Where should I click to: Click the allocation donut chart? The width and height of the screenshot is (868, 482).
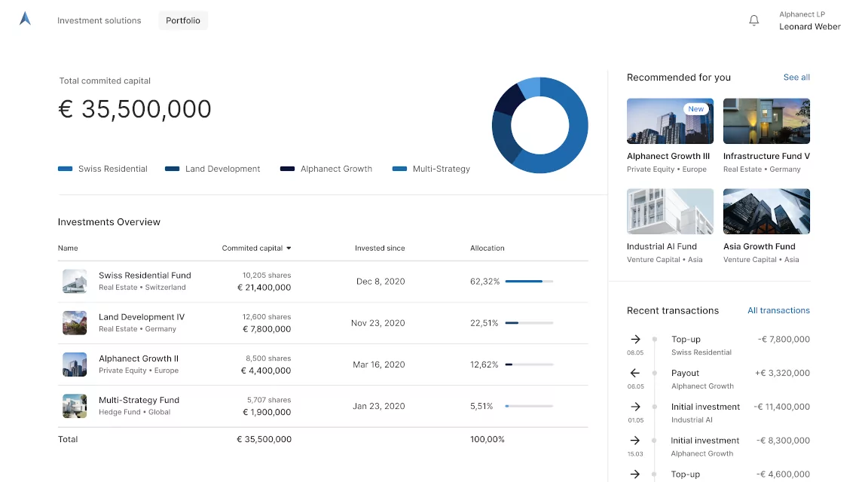tap(539, 125)
